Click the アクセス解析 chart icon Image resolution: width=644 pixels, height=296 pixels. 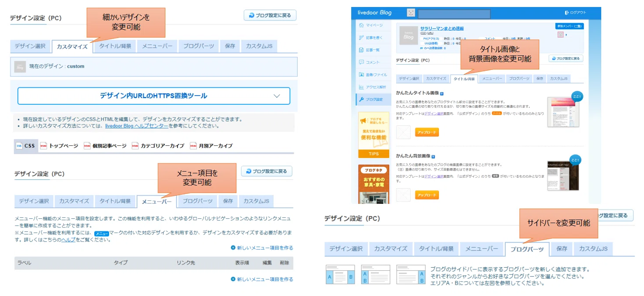pyautogui.click(x=361, y=87)
